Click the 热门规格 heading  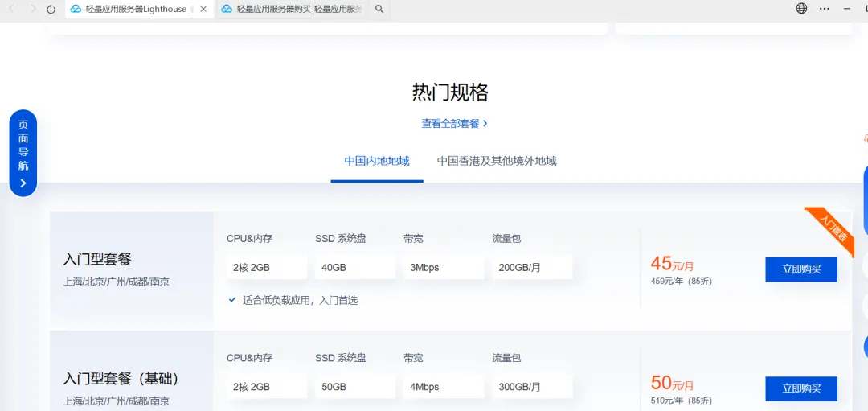coord(450,92)
